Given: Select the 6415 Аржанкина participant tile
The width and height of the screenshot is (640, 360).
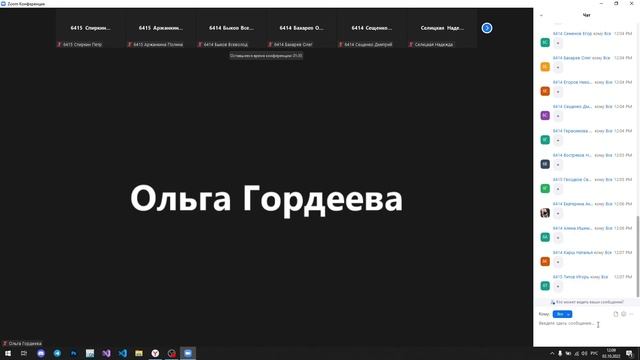Looking at the screenshot, I should tap(160, 30).
